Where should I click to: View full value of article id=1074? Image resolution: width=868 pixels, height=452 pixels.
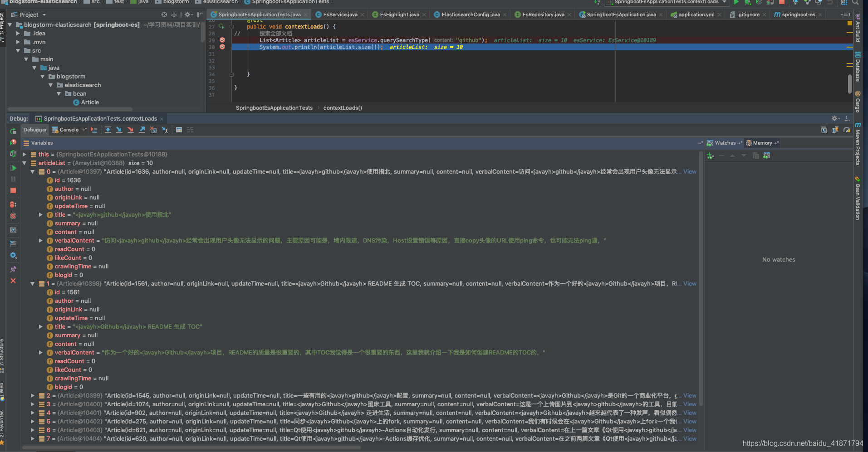click(690, 404)
